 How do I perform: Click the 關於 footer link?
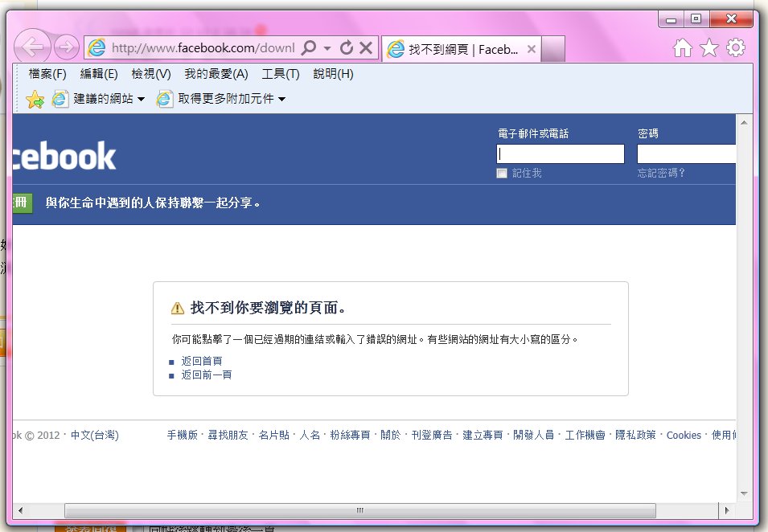point(390,435)
